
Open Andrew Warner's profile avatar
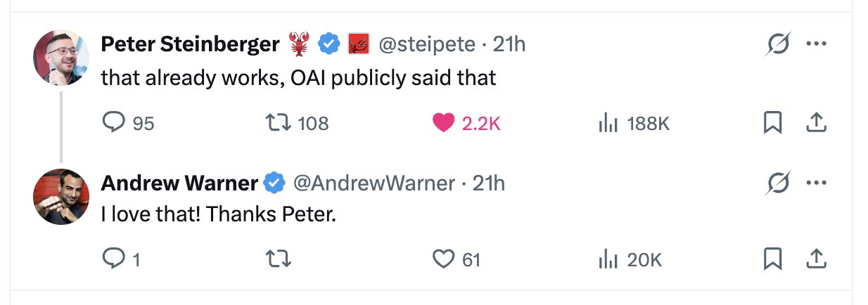[62, 197]
